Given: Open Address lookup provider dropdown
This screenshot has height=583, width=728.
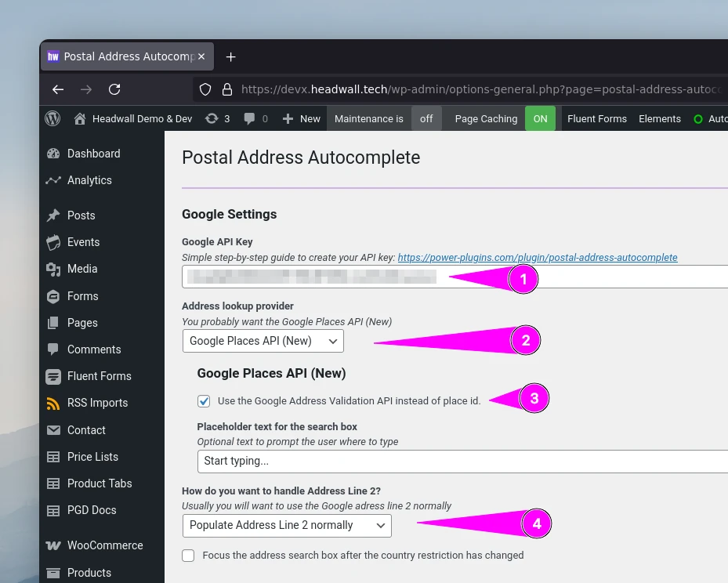Looking at the screenshot, I should coord(263,341).
